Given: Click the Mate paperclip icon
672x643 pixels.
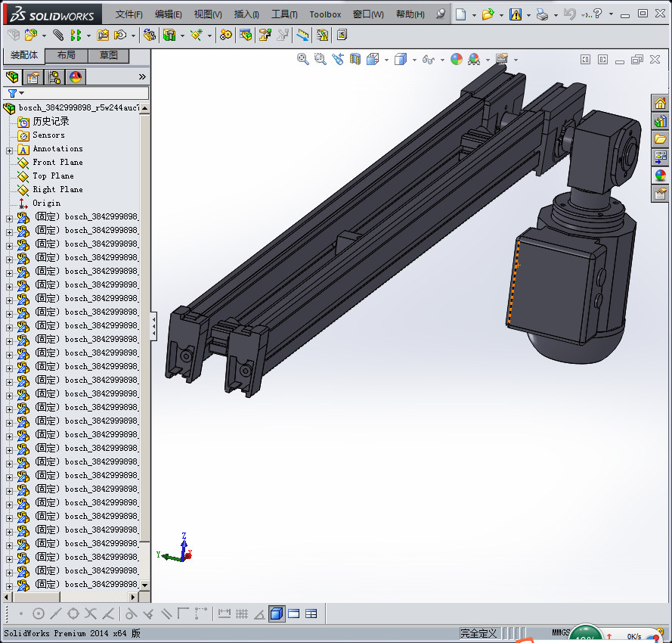Looking at the screenshot, I should (58, 35).
